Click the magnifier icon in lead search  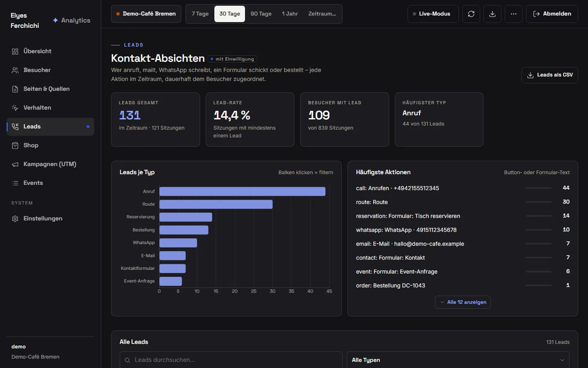pyautogui.click(x=127, y=360)
